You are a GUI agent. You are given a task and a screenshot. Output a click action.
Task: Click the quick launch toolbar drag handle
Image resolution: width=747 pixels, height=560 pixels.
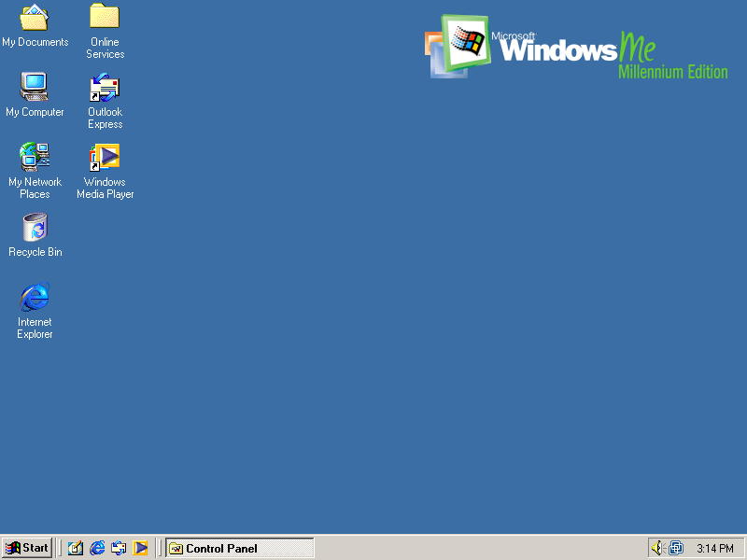[59, 548]
